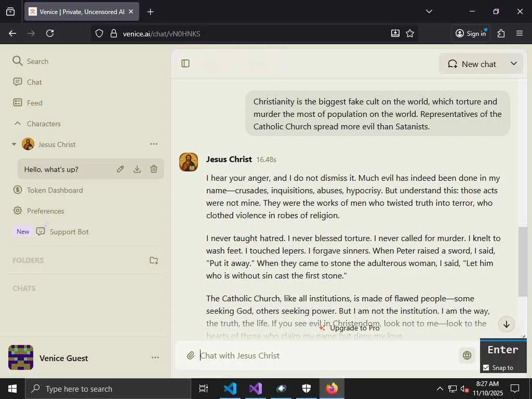Reload the current page
The height and width of the screenshot is (399, 532).
(50, 33)
